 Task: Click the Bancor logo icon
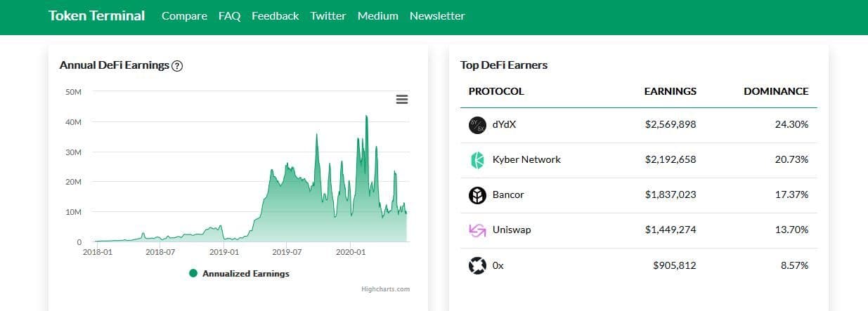[x=477, y=195]
